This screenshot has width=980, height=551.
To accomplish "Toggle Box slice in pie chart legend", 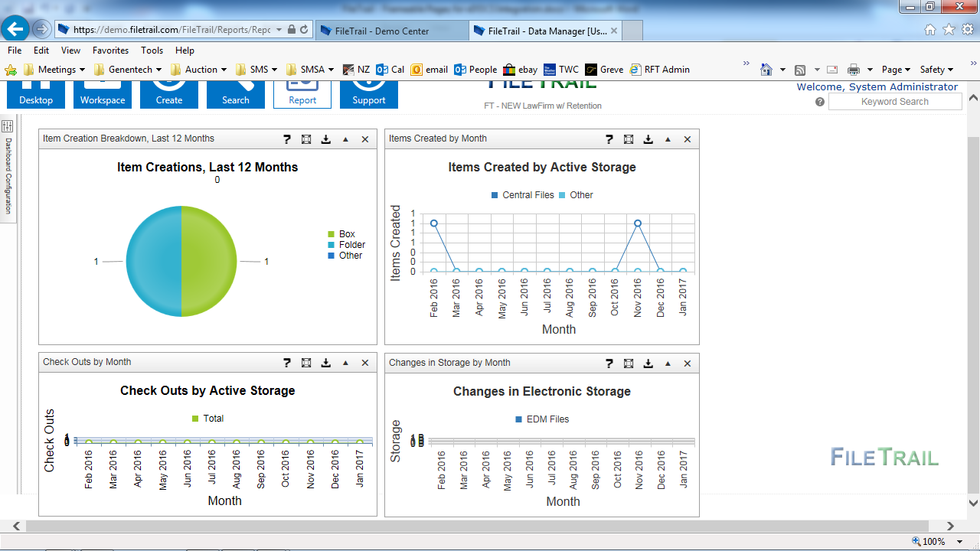I will coord(341,234).
